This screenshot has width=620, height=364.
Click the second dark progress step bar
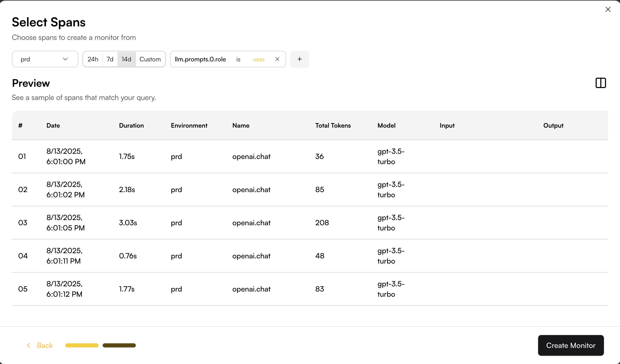click(119, 345)
